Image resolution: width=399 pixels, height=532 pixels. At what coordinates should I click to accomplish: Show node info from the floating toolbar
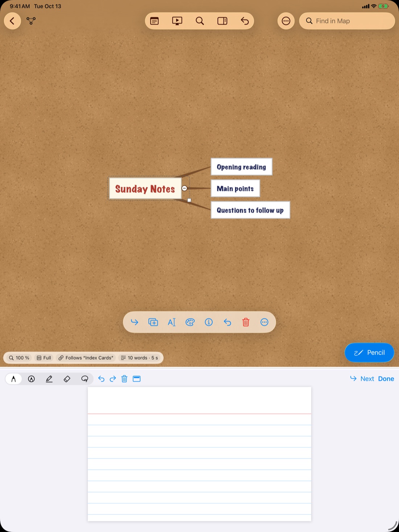point(209,322)
